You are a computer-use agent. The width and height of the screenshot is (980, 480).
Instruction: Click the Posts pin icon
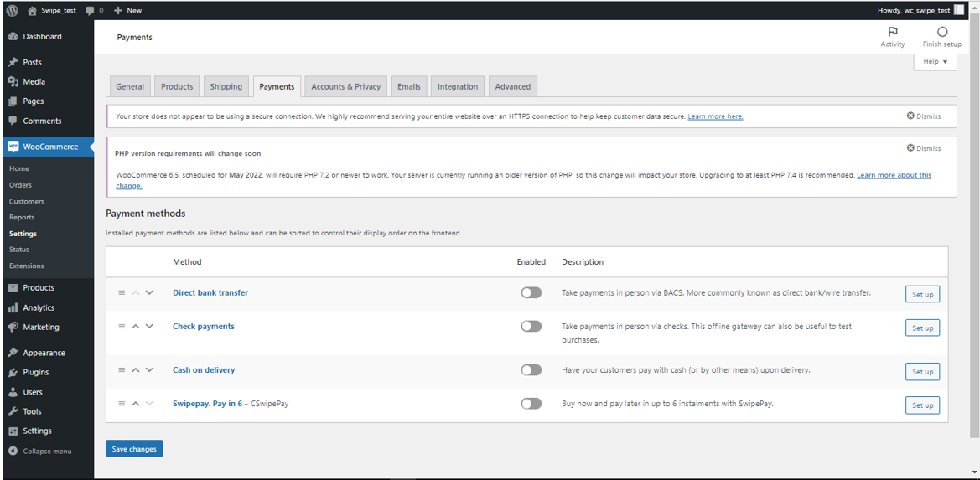click(13, 63)
